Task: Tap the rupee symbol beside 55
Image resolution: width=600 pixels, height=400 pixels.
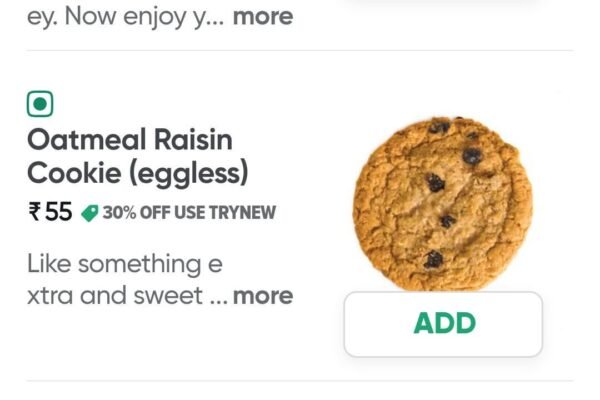Action: tap(35, 212)
